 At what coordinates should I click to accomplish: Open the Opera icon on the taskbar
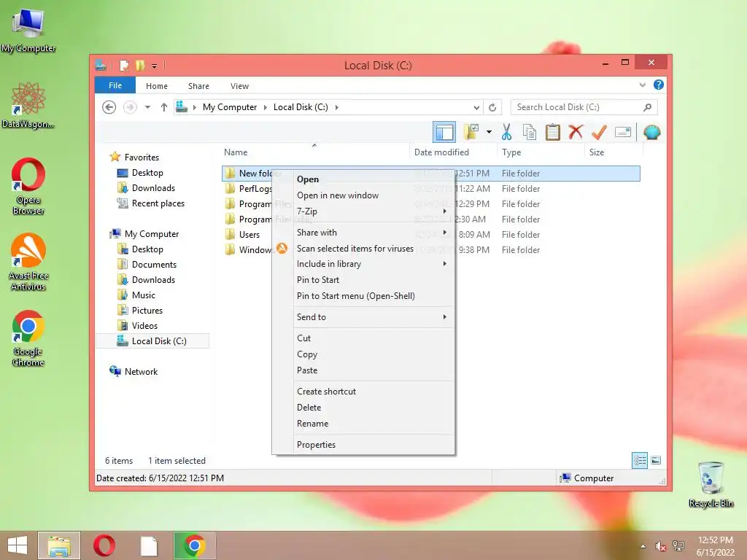(104, 545)
